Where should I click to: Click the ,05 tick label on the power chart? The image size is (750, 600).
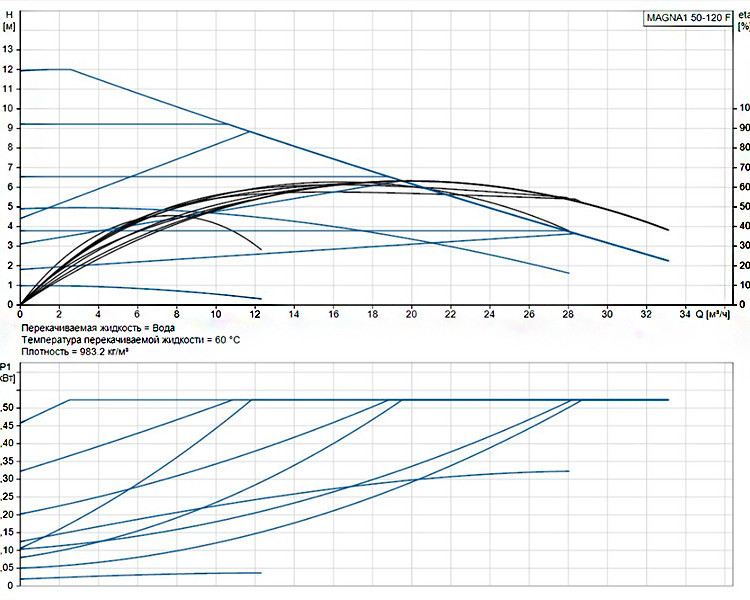tap(7, 568)
